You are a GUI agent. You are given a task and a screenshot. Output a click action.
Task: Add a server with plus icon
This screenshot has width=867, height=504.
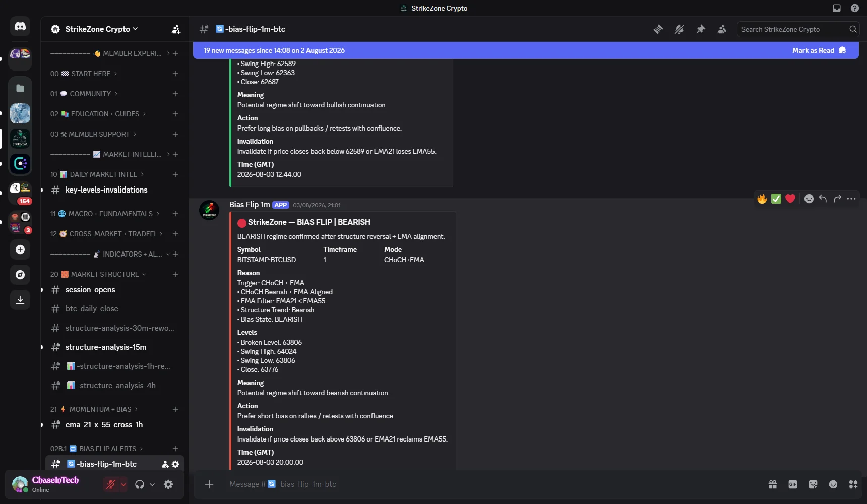point(20,249)
